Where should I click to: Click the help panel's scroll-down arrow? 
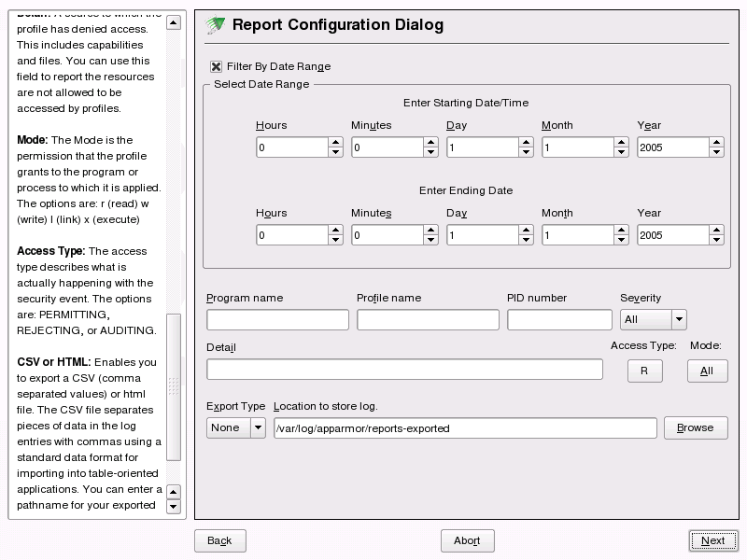(174, 505)
